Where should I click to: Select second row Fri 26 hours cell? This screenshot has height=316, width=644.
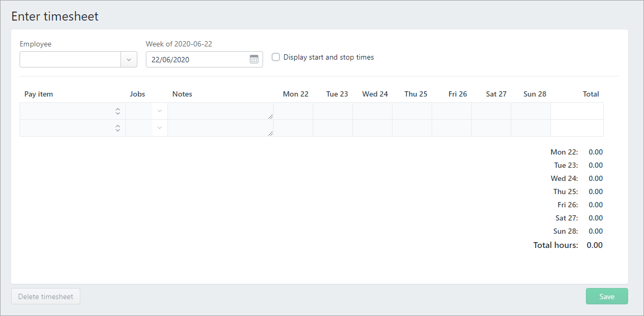click(x=452, y=128)
